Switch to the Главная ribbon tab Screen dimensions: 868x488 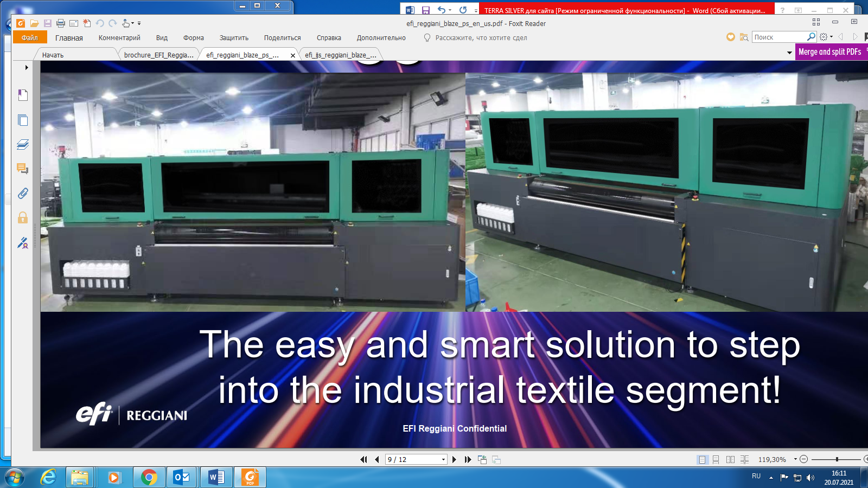pos(69,38)
